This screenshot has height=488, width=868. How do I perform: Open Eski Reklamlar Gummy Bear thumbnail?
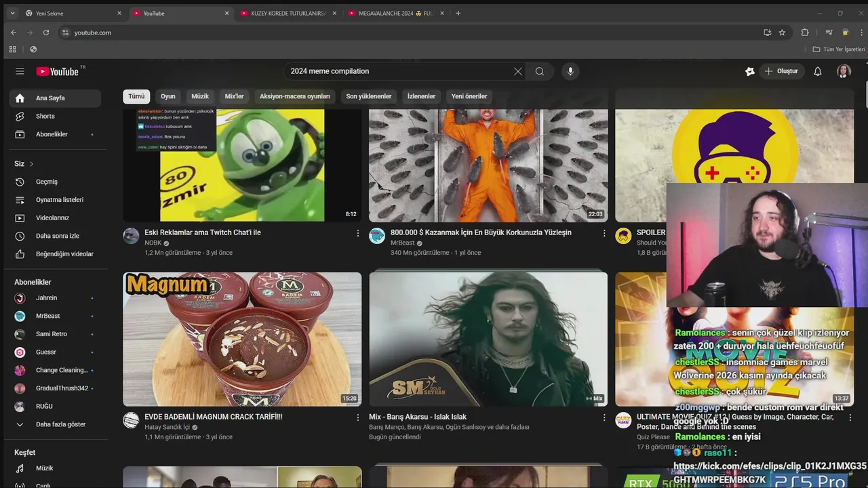pyautogui.click(x=242, y=165)
